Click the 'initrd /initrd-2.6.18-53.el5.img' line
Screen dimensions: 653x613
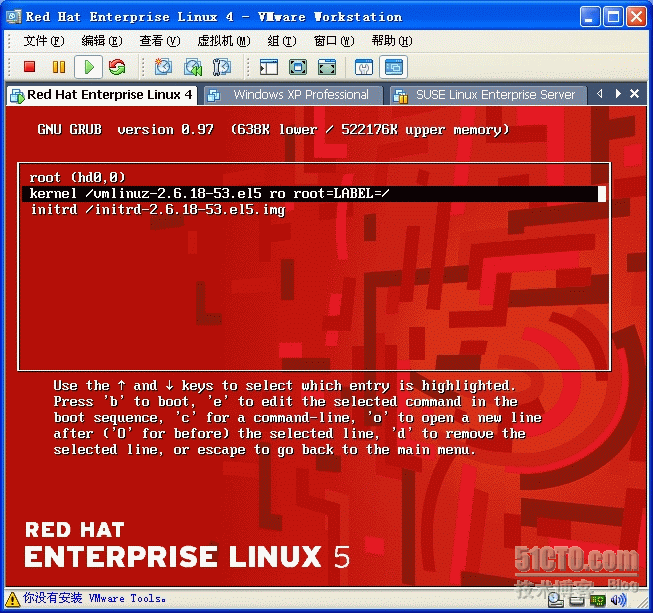click(158, 209)
